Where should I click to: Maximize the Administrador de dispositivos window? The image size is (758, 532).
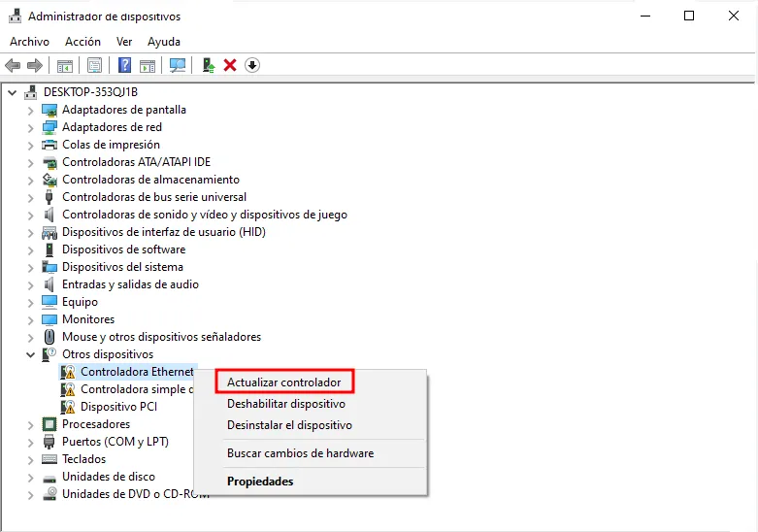click(689, 16)
